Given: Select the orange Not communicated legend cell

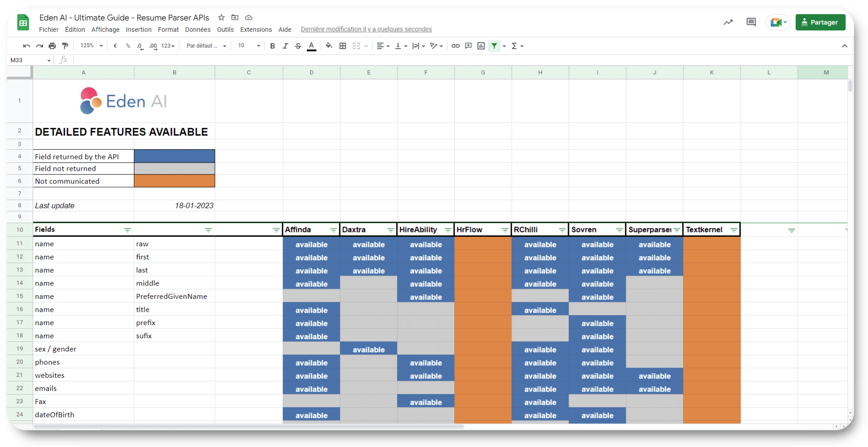Looking at the screenshot, I should click(x=174, y=181).
